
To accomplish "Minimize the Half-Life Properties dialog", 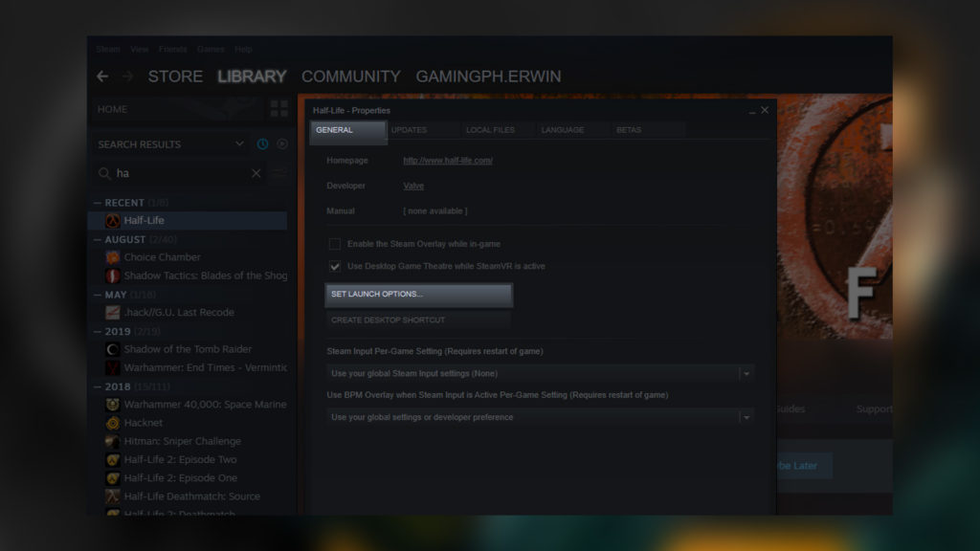I will click(x=752, y=111).
